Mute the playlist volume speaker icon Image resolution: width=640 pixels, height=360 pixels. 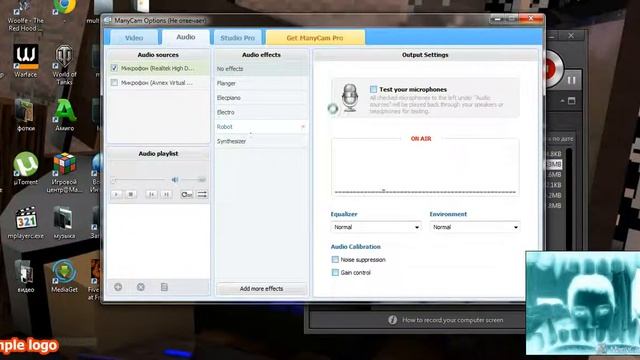tap(175, 180)
